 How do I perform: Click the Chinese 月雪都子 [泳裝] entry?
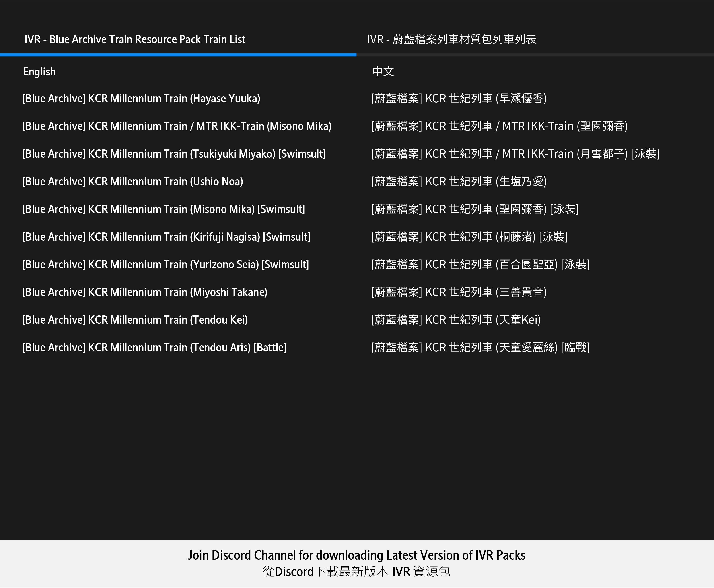tap(516, 154)
